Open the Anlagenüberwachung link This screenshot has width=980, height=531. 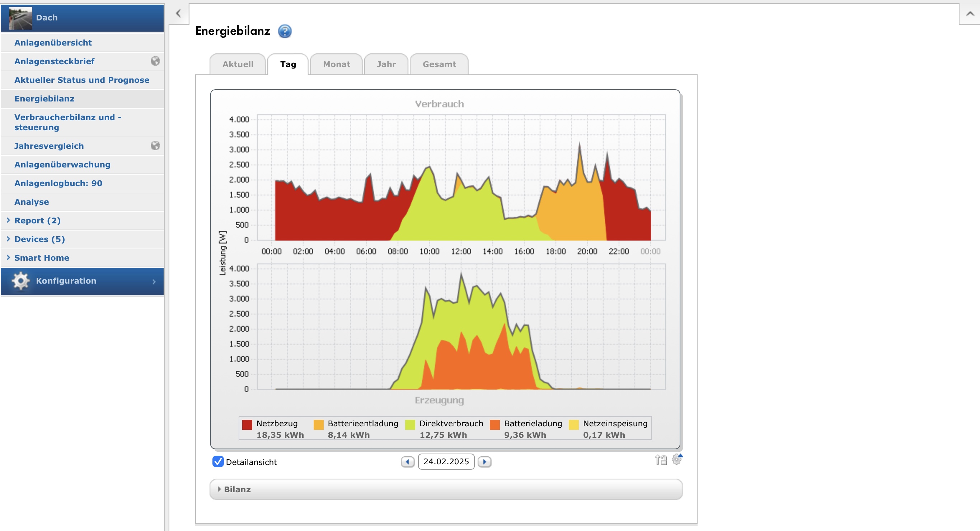click(62, 165)
